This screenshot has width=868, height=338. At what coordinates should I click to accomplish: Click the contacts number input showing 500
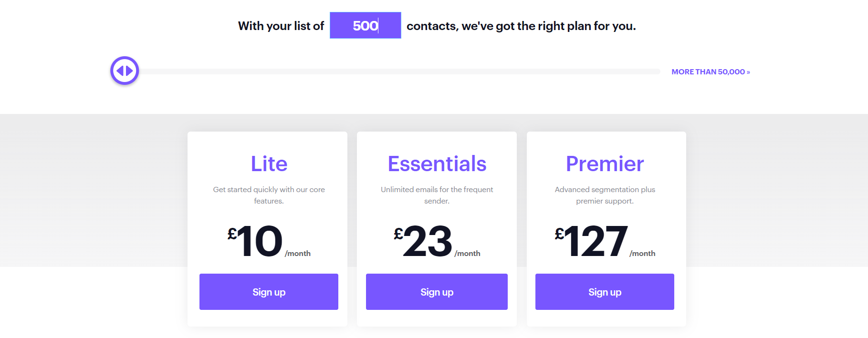click(x=365, y=25)
